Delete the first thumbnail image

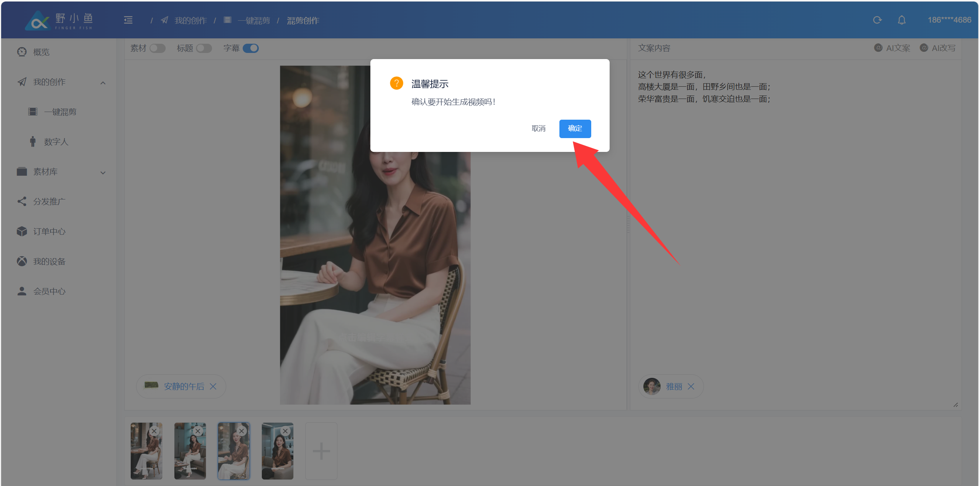point(154,431)
